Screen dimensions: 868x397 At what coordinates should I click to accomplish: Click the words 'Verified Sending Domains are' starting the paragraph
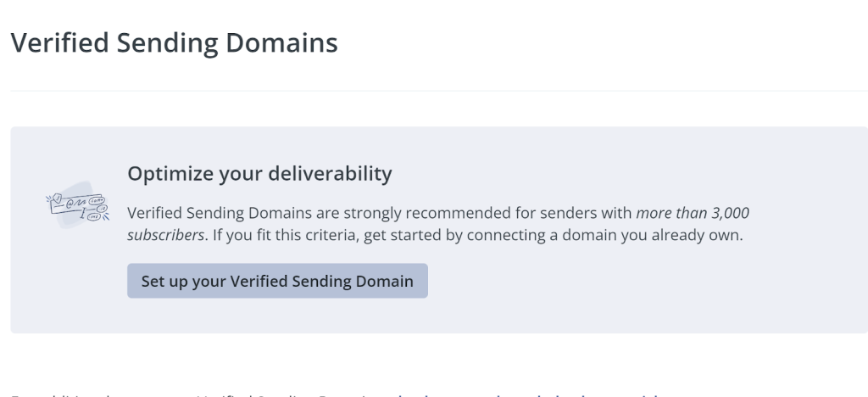(219, 213)
